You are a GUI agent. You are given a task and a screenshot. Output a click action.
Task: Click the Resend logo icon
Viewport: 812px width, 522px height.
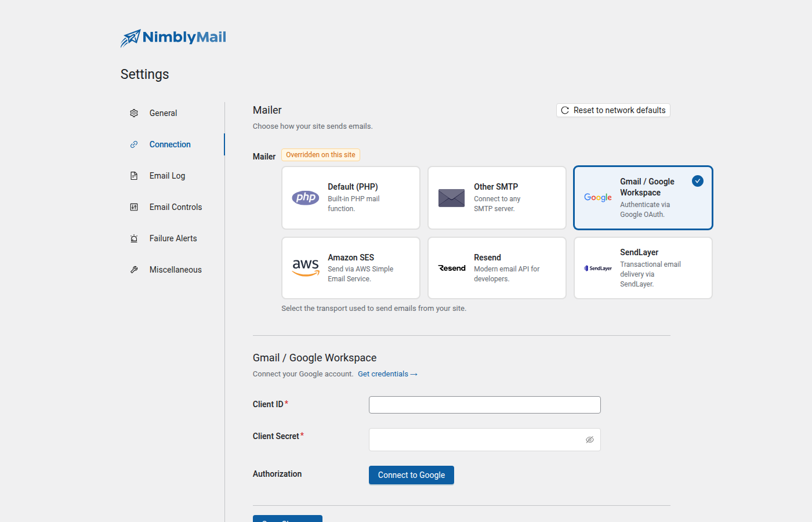[452, 268]
